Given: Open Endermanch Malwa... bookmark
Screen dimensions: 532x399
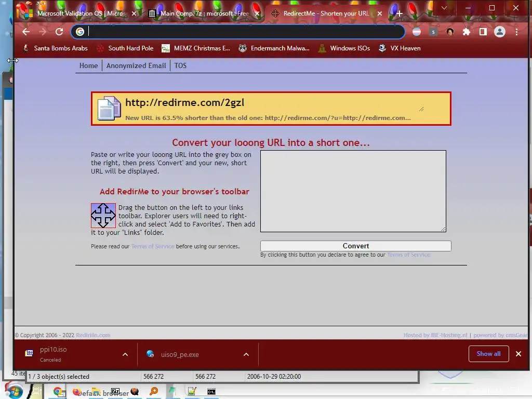Looking at the screenshot, I should 274,48.
